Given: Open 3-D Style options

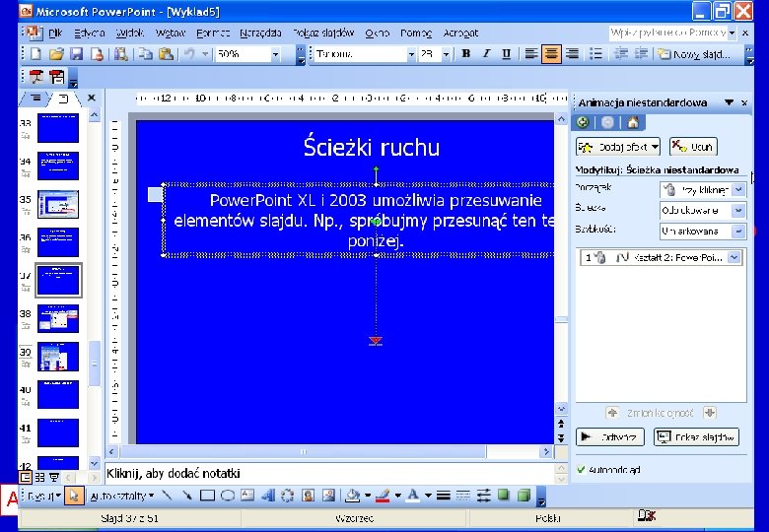Looking at the screenshot, I should pyautogui.click(x=524, y=496).
